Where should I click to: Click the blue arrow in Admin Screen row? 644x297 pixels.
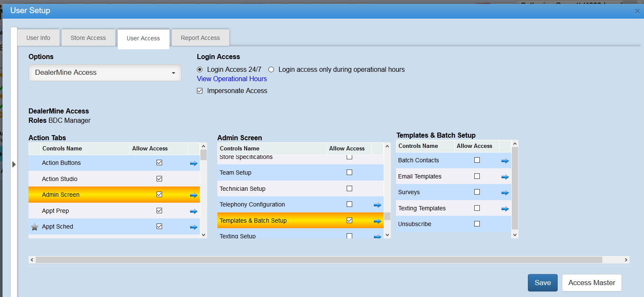point(194,195)
